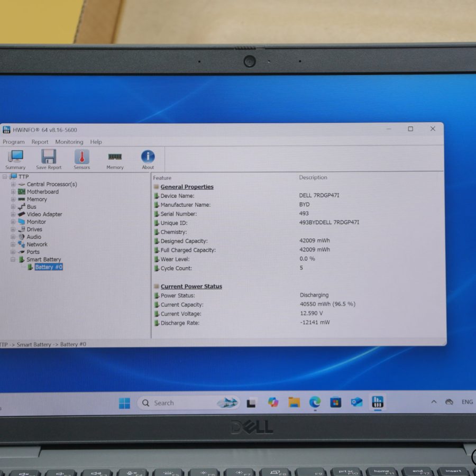Click the Feature column header
476x476 pixels.
coord(162,178)
